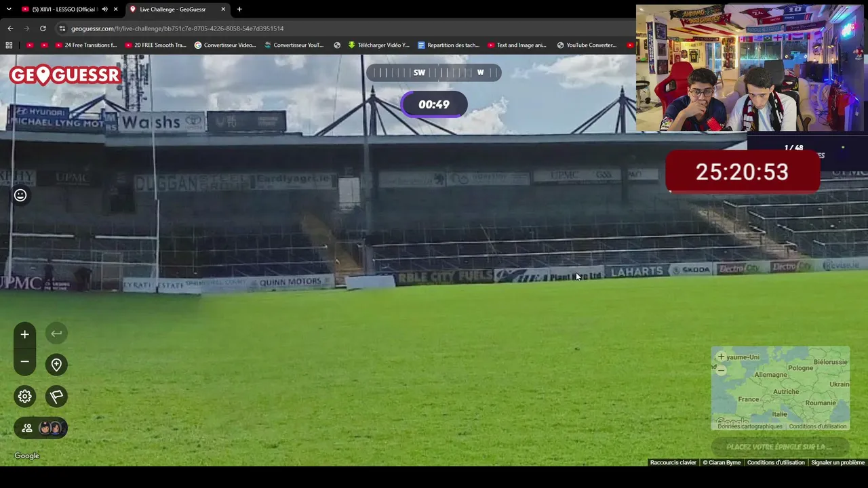
Task: Open 'Convertisseur YouT...' bookmark
Action: coord(294,45)
